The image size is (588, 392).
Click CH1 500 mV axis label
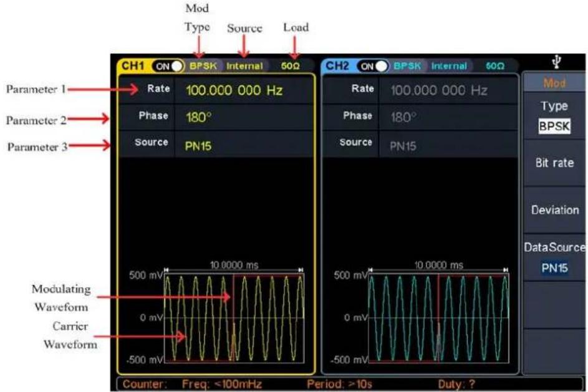click(x=146, y=275)
